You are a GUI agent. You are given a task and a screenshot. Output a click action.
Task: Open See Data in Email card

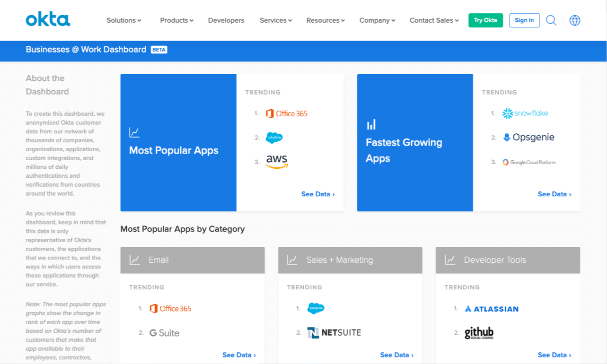coord(239,355)
